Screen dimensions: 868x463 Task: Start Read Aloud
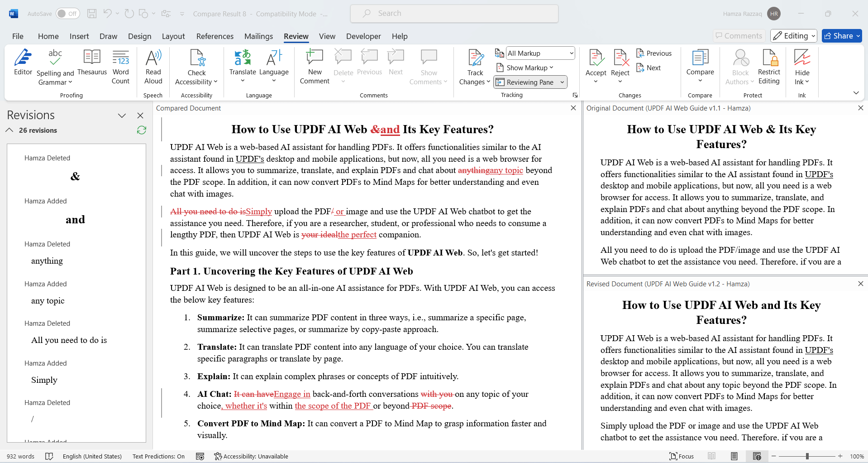pos(153,66)
